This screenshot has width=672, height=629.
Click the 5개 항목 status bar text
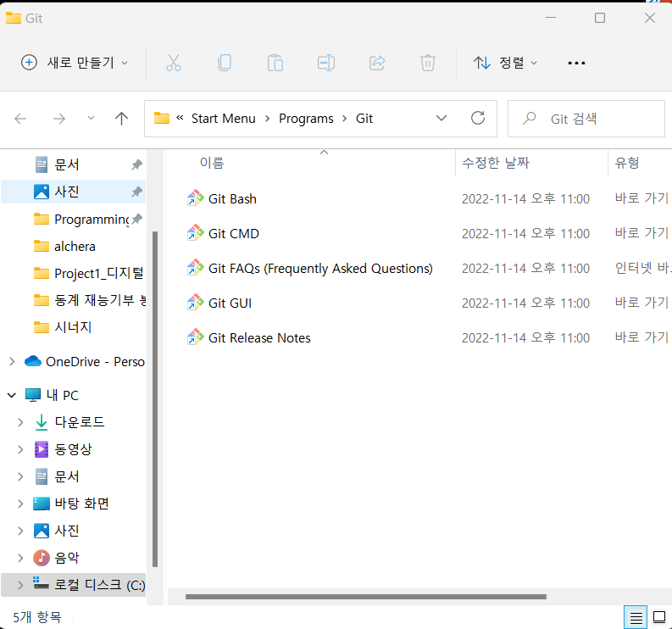(x=36, y=617)
